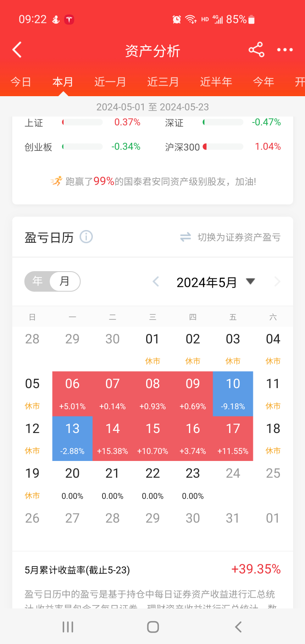Open the three-dot more menu
Screen dimensions: 305x644
(x=285, y=50)
